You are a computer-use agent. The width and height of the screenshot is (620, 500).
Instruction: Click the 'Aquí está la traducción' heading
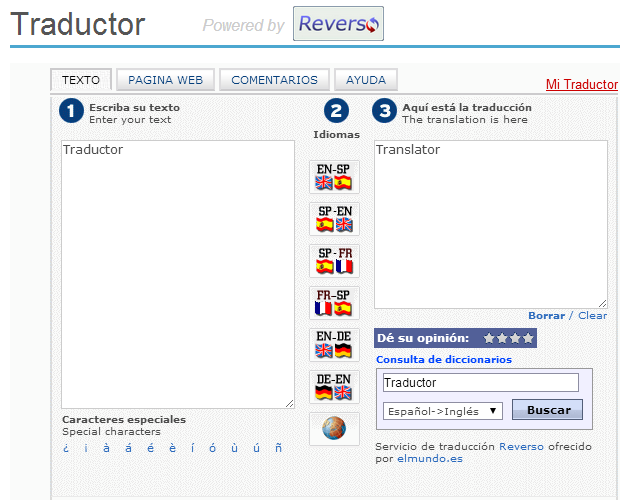467,108
